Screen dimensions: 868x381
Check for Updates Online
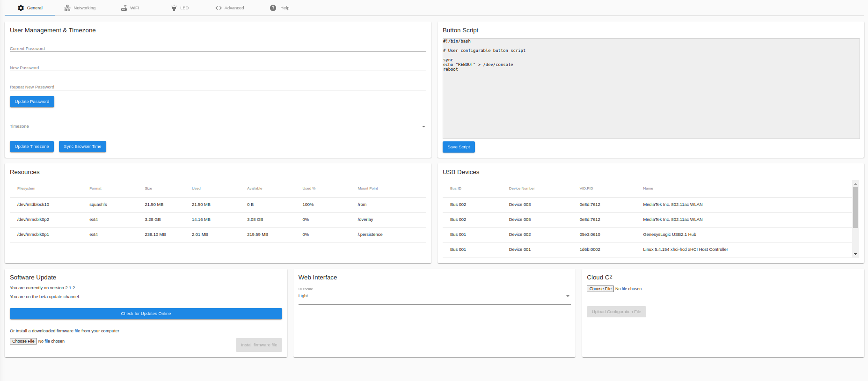146,314
